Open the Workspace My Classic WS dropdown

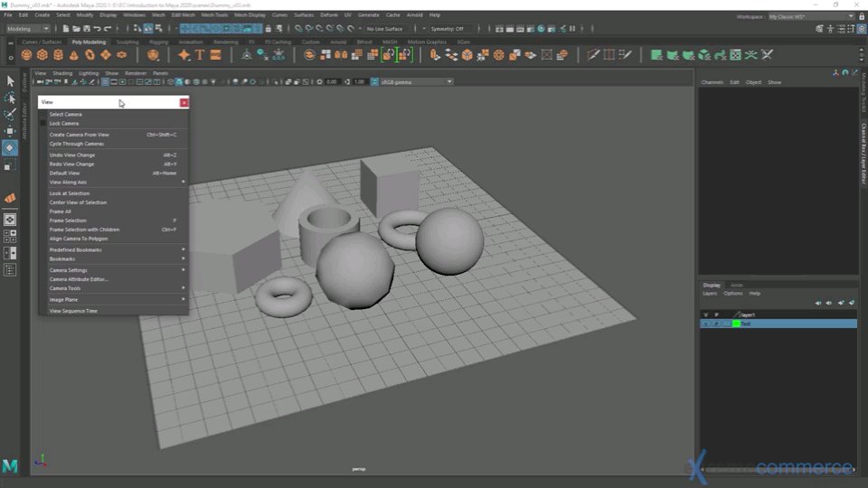pyautogui.click(x=811, y=16)
